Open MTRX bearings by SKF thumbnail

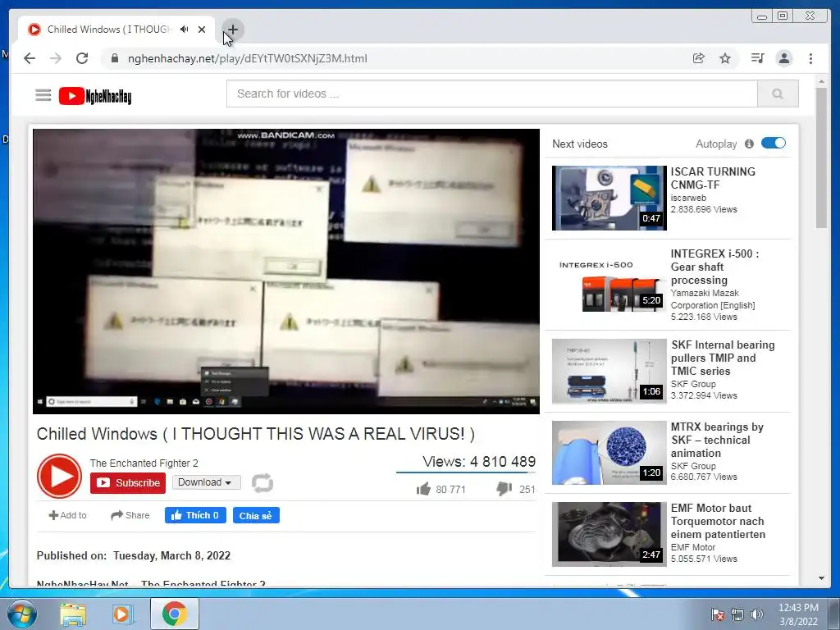(609, 453)
